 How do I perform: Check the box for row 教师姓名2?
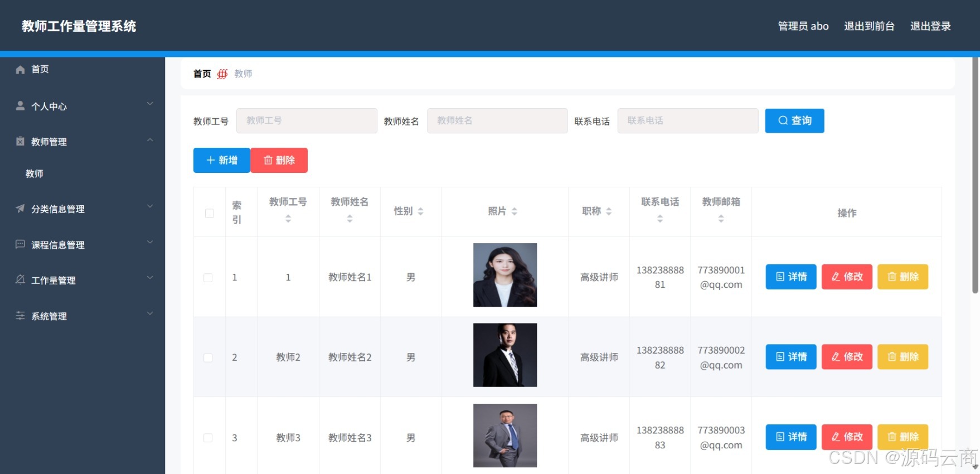208,358
